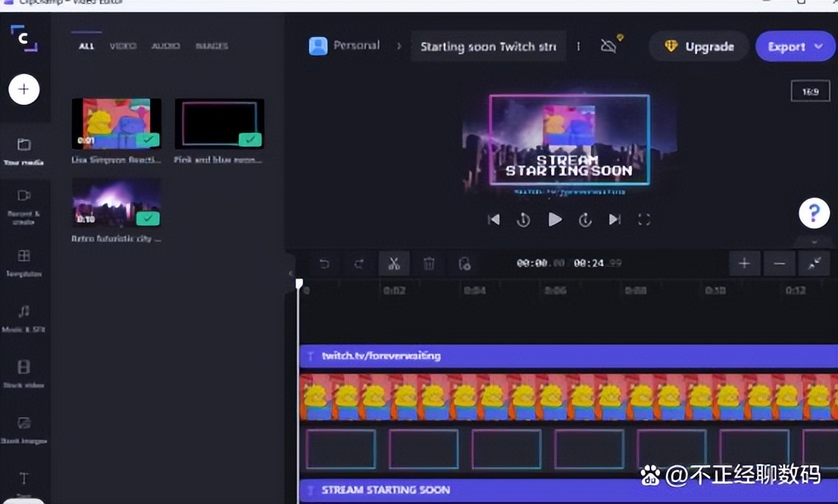Select the Lisa Simpson video clip in timeline
Image resolution: width=838 pixels, height=504 pixels.
tap(568, 397)
